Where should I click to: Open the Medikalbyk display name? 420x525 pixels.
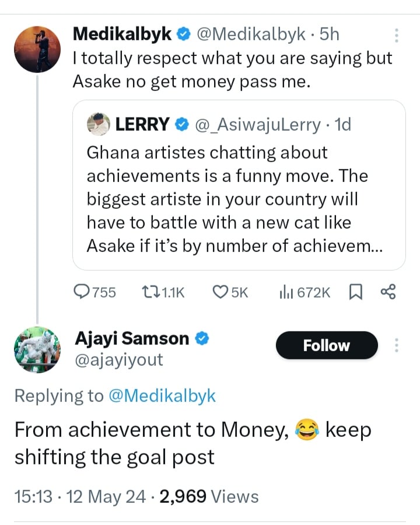(122, 34)
